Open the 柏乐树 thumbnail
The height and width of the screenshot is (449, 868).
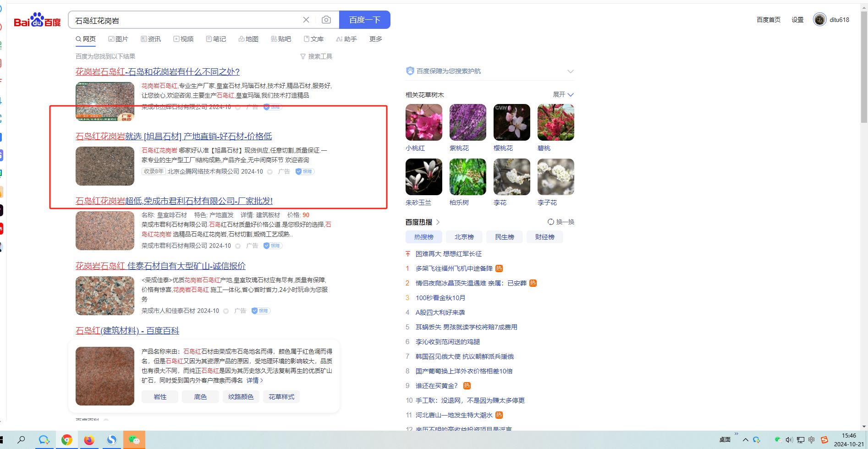coord(468,177)
